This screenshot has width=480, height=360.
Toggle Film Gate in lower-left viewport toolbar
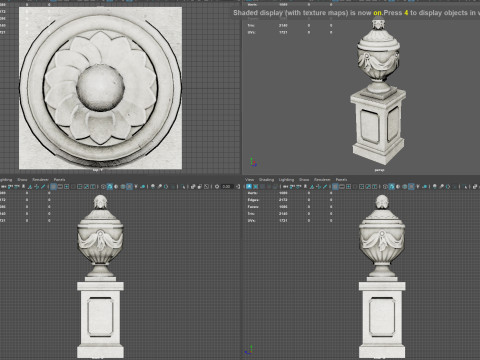click(x=60, y=187)
